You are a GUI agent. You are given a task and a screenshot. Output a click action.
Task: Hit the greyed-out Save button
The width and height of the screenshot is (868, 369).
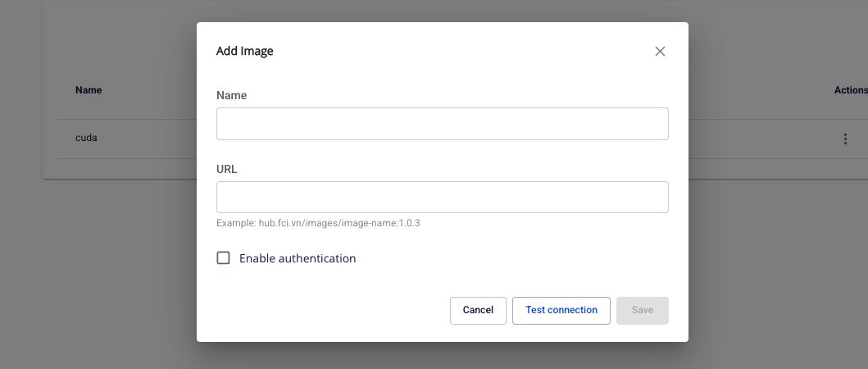click(x=642, y=311)
